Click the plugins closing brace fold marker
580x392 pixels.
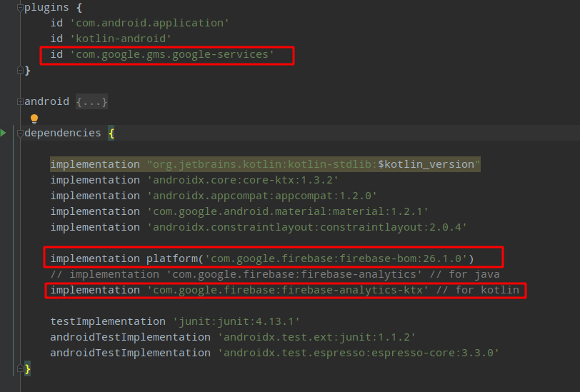[x=20, y=70]
